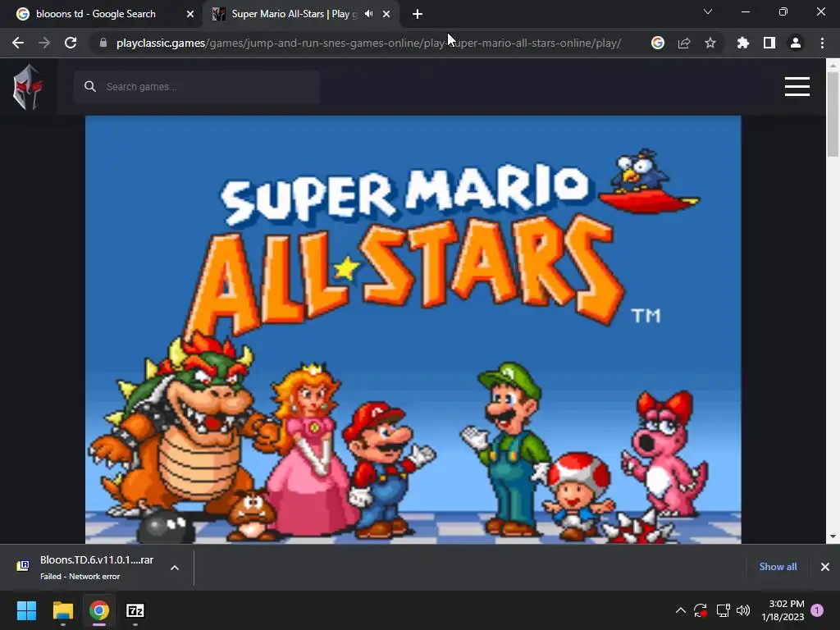
Task: Go back to the previous page
Action: pos(18,43)
